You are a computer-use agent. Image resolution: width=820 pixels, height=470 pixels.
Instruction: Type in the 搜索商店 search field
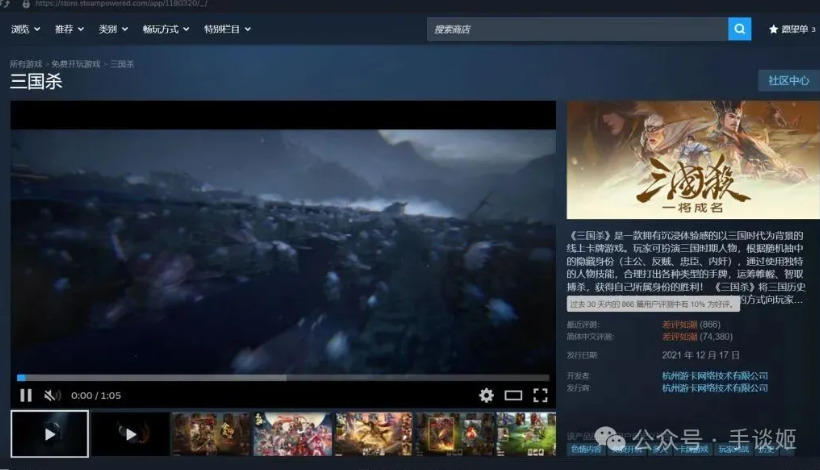click(577, 29)
